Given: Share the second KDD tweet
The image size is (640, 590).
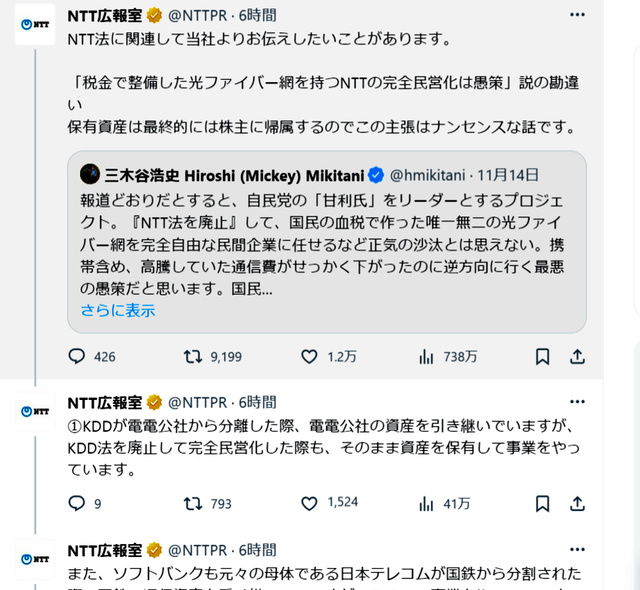Looking at the screenshot, I should point(577,503).
